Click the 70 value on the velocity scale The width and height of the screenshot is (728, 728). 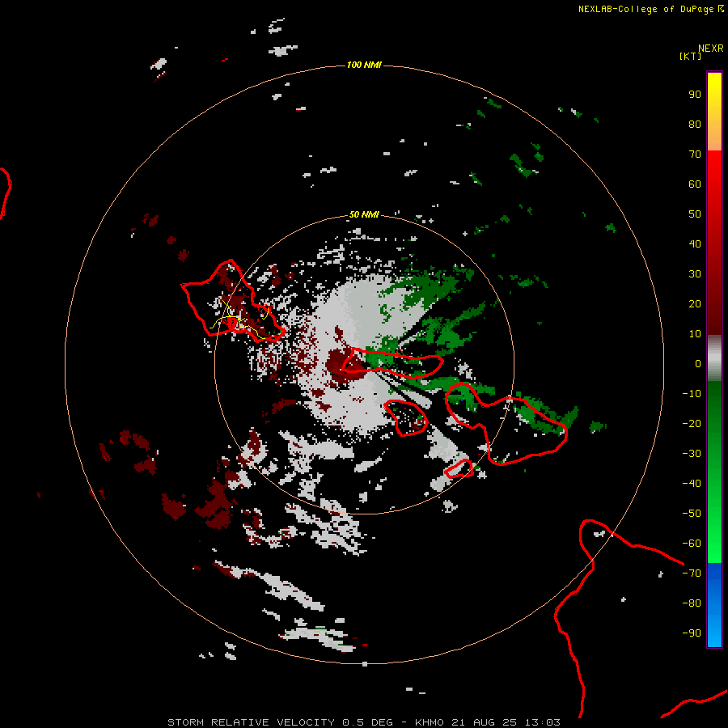point(695,154)
